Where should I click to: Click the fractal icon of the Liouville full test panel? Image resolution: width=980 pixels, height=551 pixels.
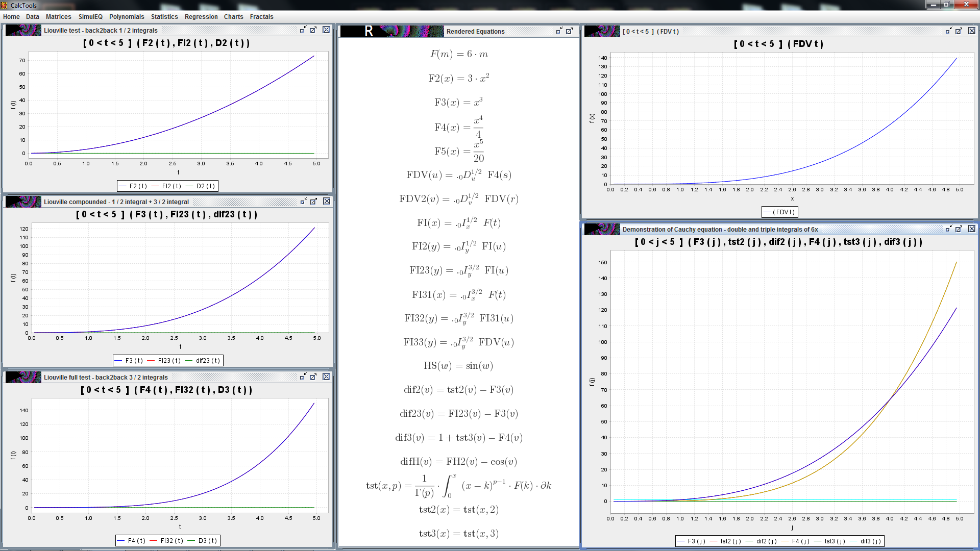pyautogui.click(x=23, y=377)
